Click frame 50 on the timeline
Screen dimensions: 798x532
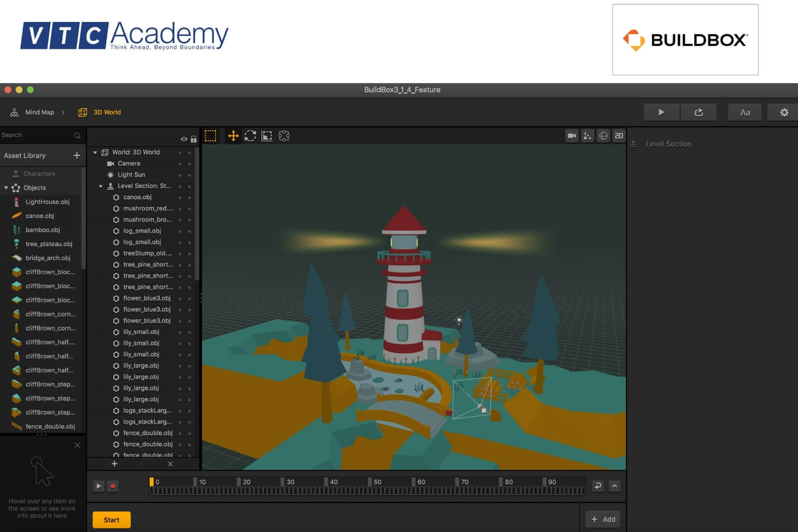click(371, 482)
